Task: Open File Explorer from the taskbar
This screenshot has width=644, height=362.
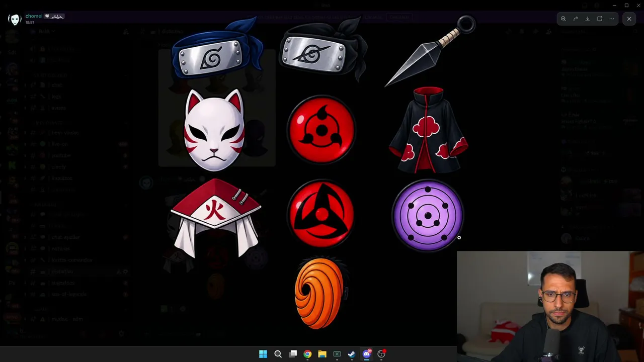Action: pos(322,354)
